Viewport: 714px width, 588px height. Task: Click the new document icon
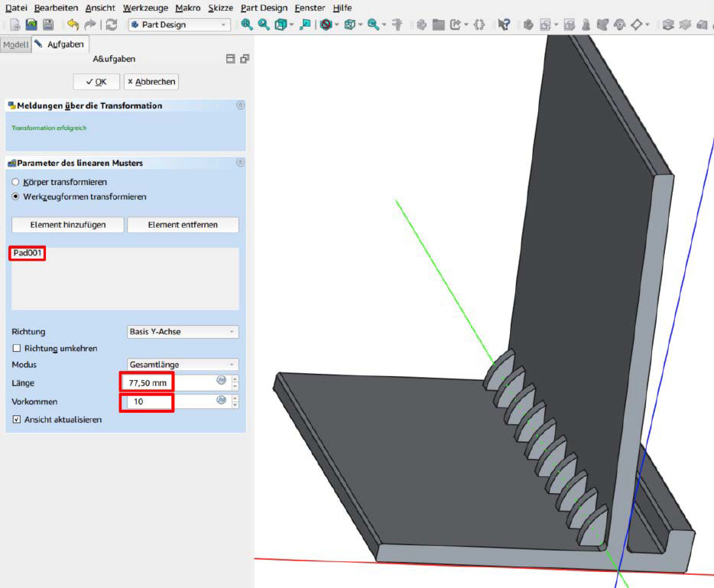click(x=15, y=24)
